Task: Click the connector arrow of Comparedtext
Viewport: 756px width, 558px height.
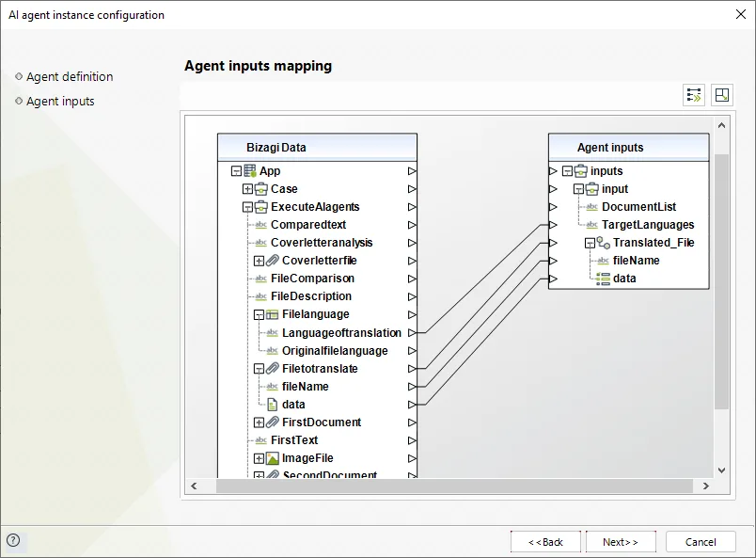Action: pos(412,225)
